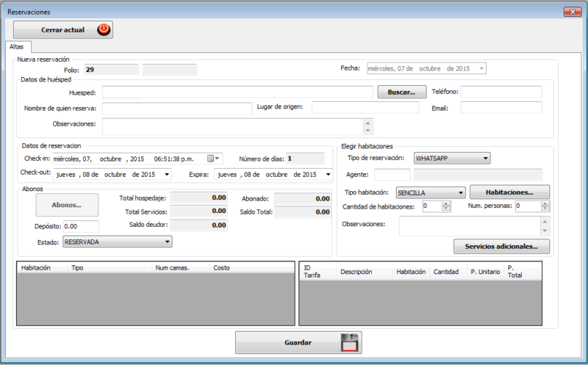Click the Saldo deudor value field
This screenshot has height=365, width=588.
[198, 225]
